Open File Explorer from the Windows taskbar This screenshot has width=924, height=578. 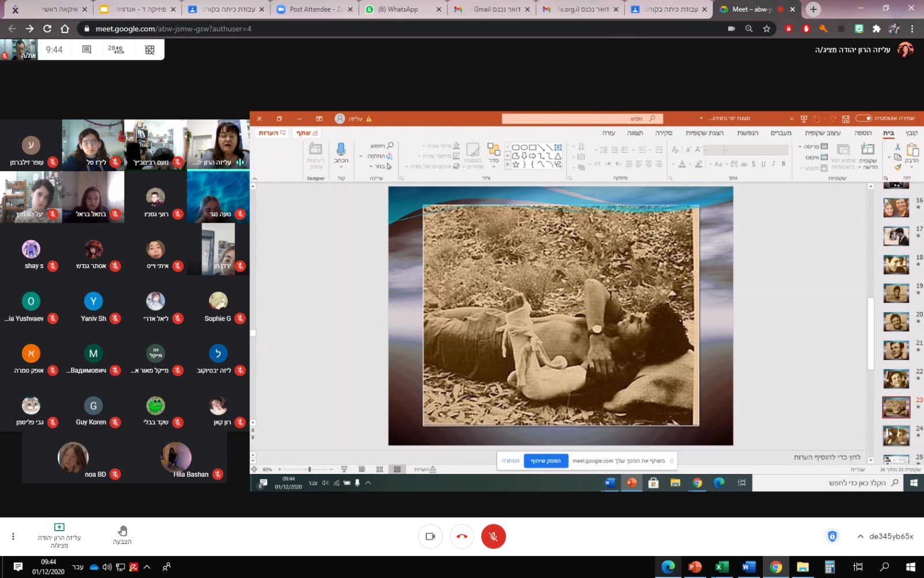[803, 567]
